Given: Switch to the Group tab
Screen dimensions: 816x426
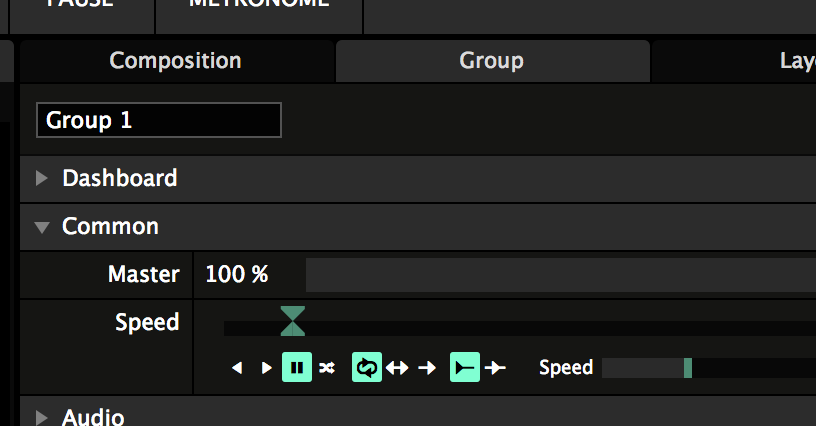Looking at the screenshot, I should click(x=491, y=61).
